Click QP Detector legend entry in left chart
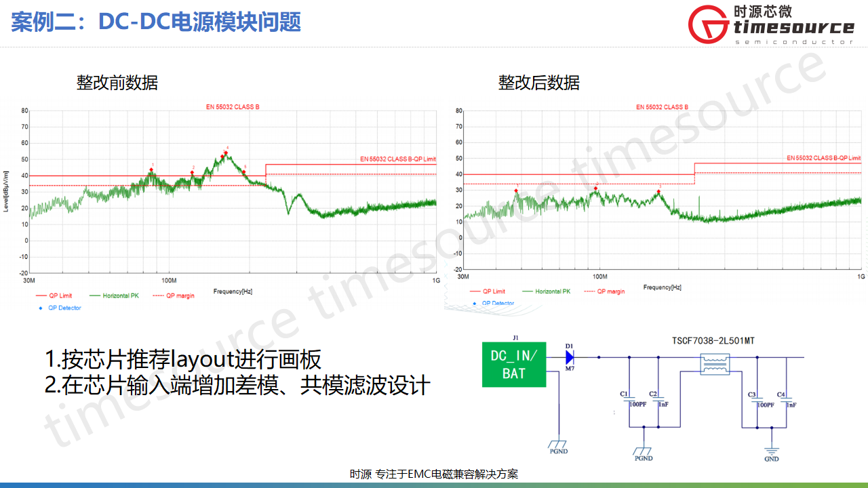Viewport: 868px width, 488px height. click(64, 308)
